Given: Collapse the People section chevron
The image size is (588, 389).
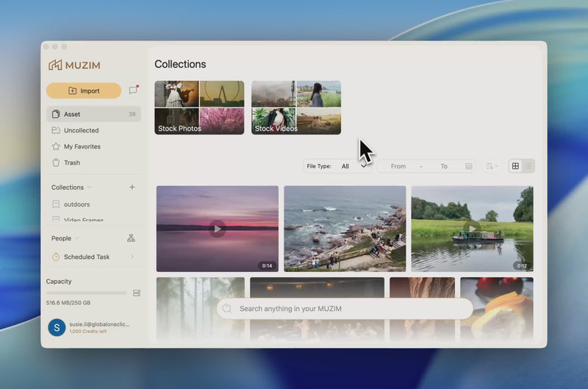Looking at the screenshot, I should pyautogui.click(x=77, y=238).
